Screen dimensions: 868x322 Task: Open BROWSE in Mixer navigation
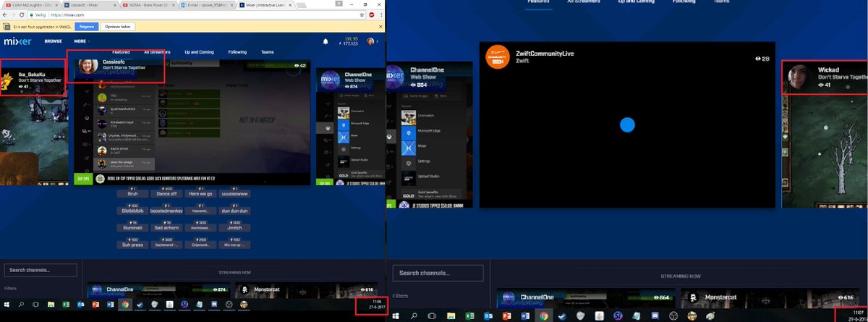point(54,41)
